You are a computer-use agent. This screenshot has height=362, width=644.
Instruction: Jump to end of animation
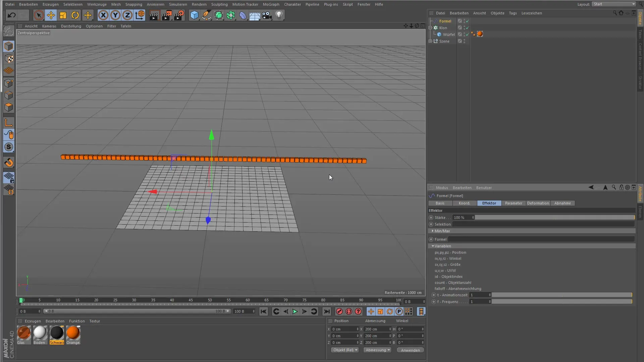tap(327, 312)
